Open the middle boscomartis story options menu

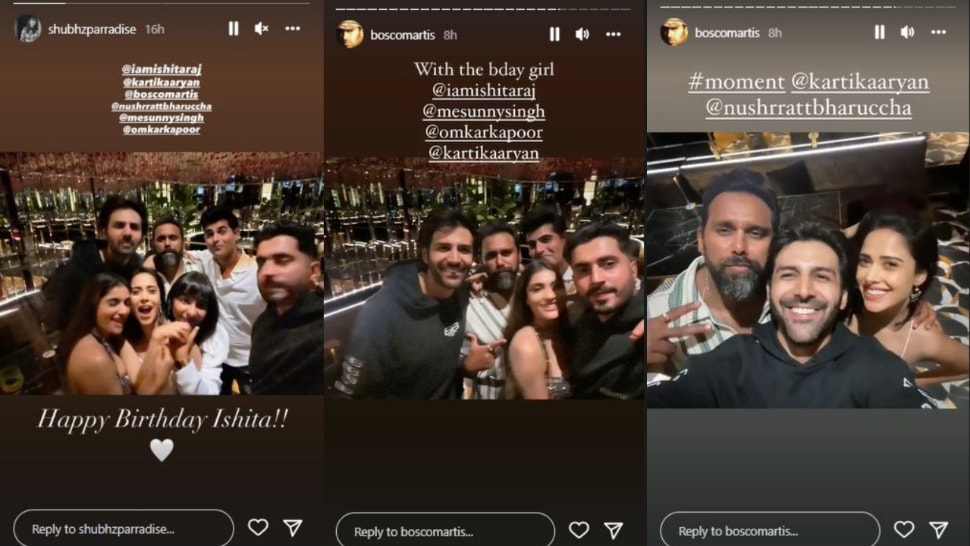613,34
